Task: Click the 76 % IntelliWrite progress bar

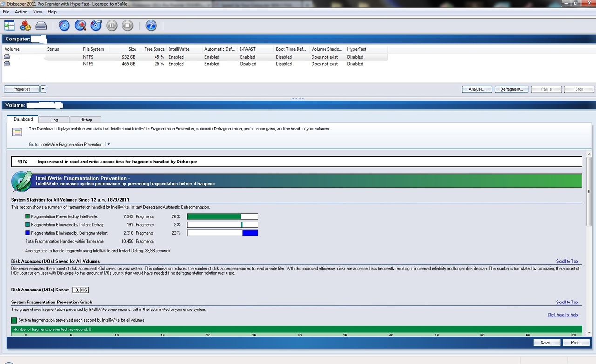Action: [223, 216]
